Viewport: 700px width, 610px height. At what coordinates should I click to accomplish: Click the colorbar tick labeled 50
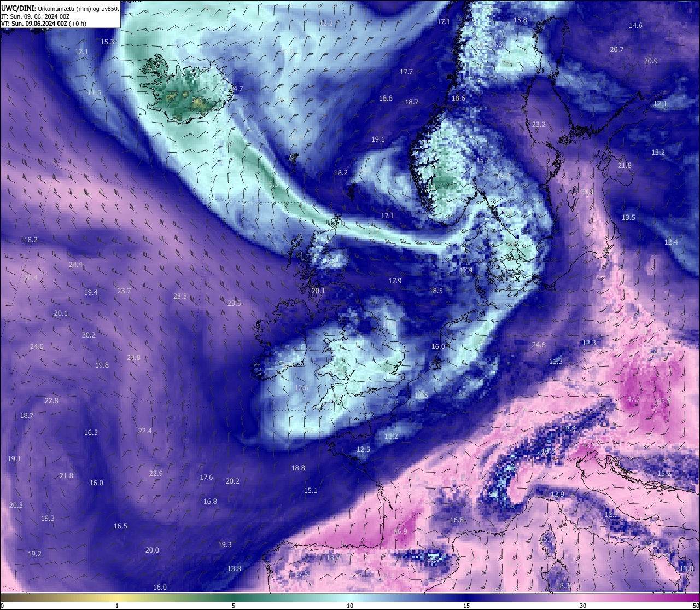click(x=695, y=606)
